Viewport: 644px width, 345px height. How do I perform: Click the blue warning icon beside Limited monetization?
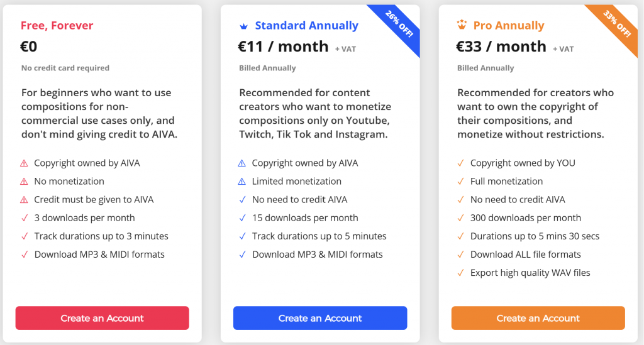pyautogui.click(x=242, y=182)
